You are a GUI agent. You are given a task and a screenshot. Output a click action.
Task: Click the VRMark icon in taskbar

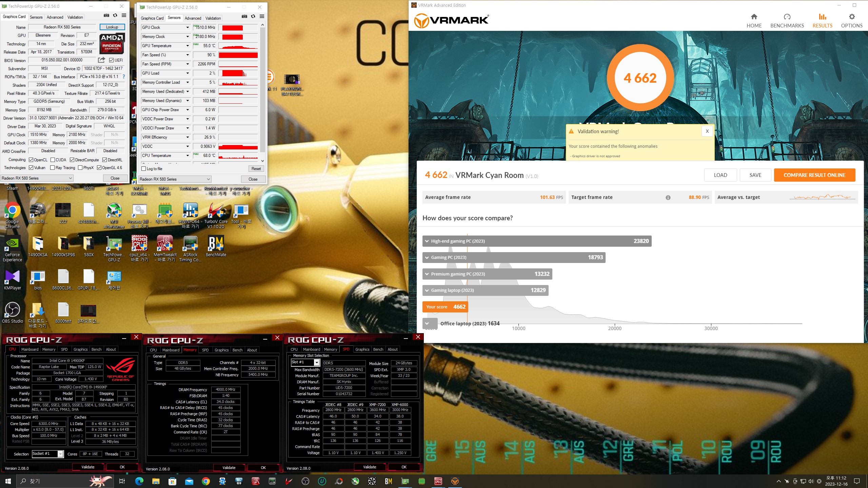[x=455, y=481]
